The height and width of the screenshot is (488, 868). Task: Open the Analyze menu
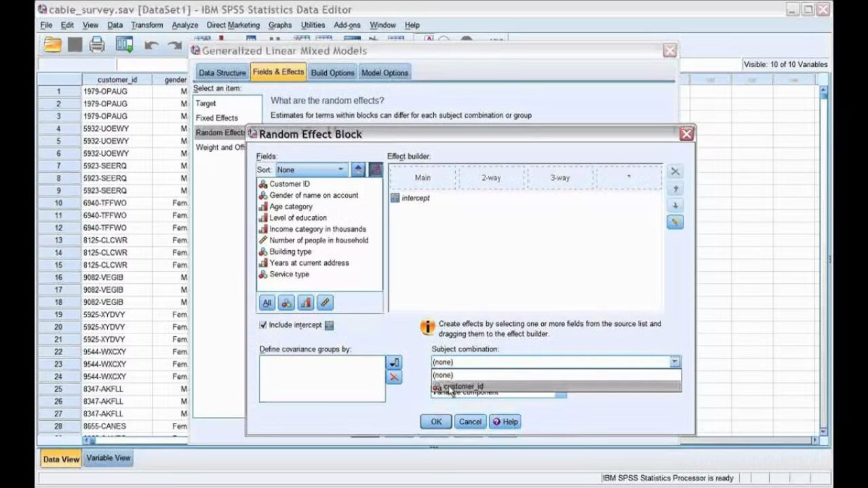[184, 25]
